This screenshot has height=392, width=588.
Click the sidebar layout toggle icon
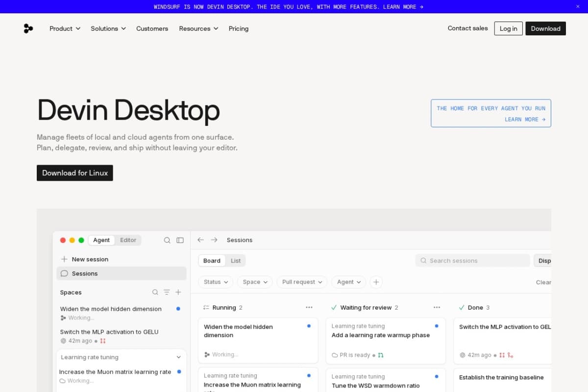point(180,240)
